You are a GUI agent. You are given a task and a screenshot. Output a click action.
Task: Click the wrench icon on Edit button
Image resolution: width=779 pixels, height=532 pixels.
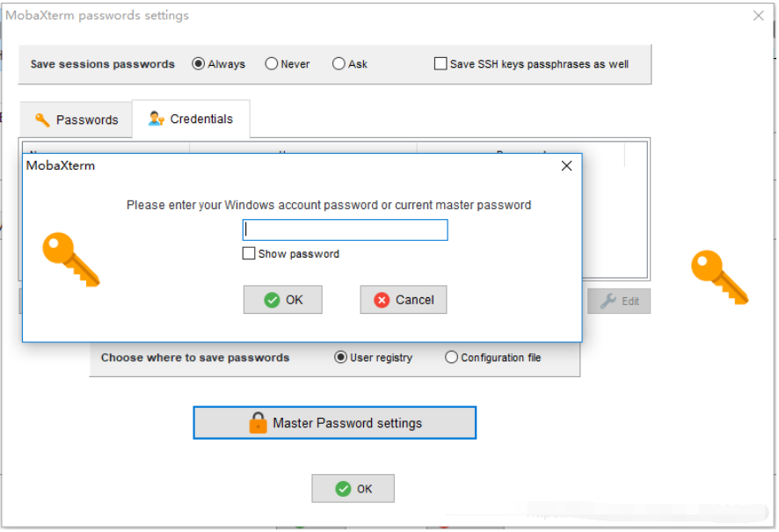tap(608, 301)
